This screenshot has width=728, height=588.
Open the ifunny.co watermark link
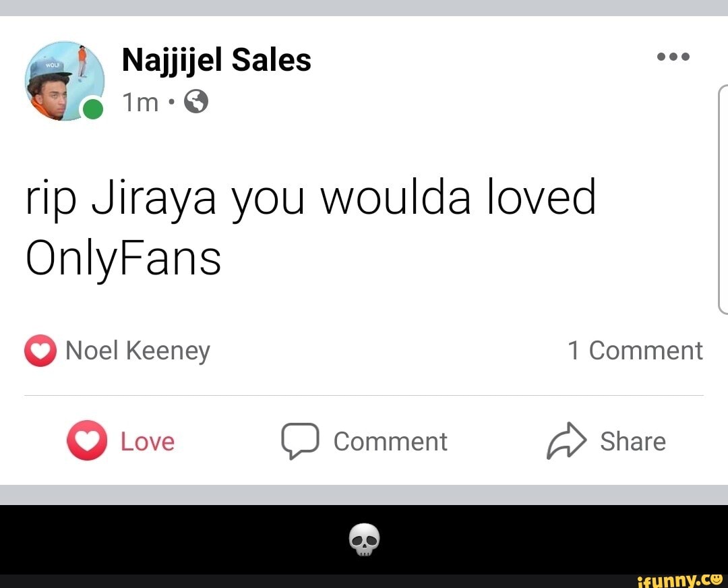tap(680, 581)
